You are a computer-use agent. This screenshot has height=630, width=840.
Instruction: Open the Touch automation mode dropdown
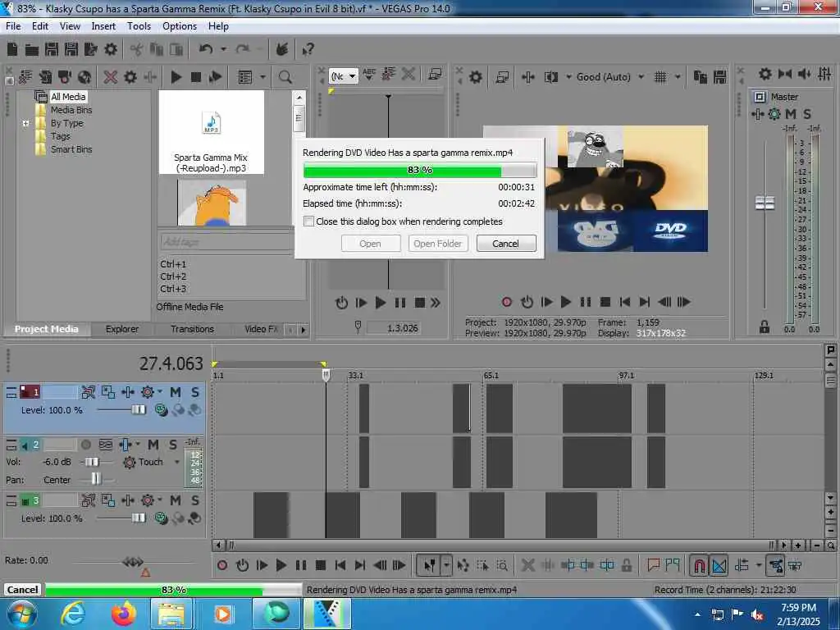177,462
